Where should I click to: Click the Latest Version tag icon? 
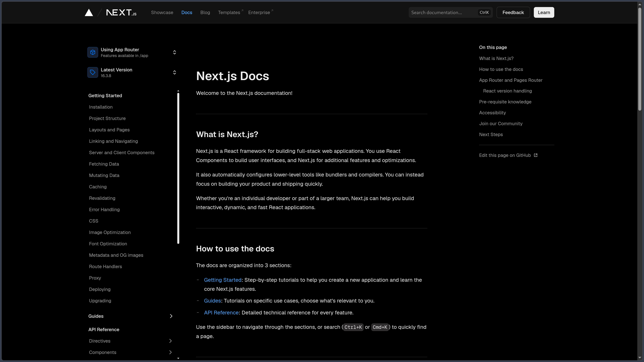[93, 72]
